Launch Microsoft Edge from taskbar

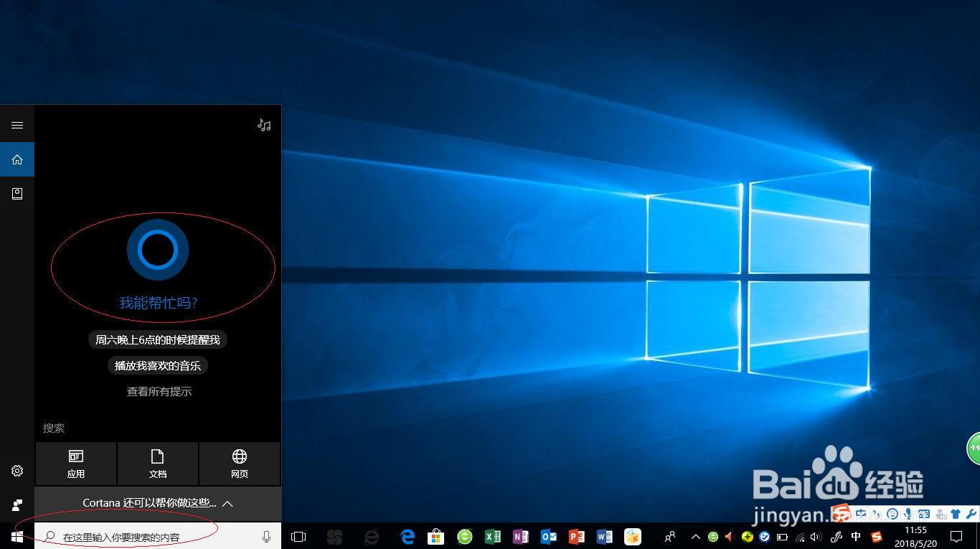408,537
